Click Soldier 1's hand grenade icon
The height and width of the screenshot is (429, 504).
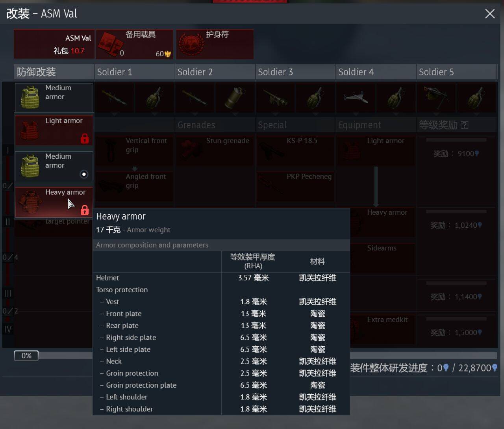click(x=154, y=98)
